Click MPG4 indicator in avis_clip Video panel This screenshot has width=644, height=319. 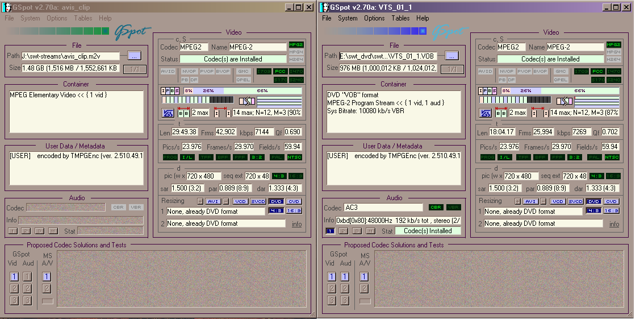[x=296, y=52]
